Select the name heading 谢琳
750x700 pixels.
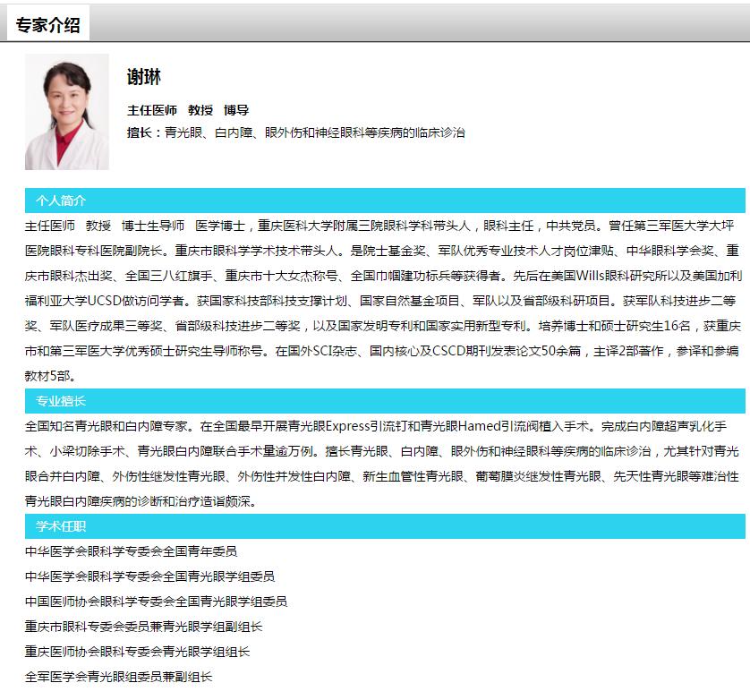[x=144, y=78]
